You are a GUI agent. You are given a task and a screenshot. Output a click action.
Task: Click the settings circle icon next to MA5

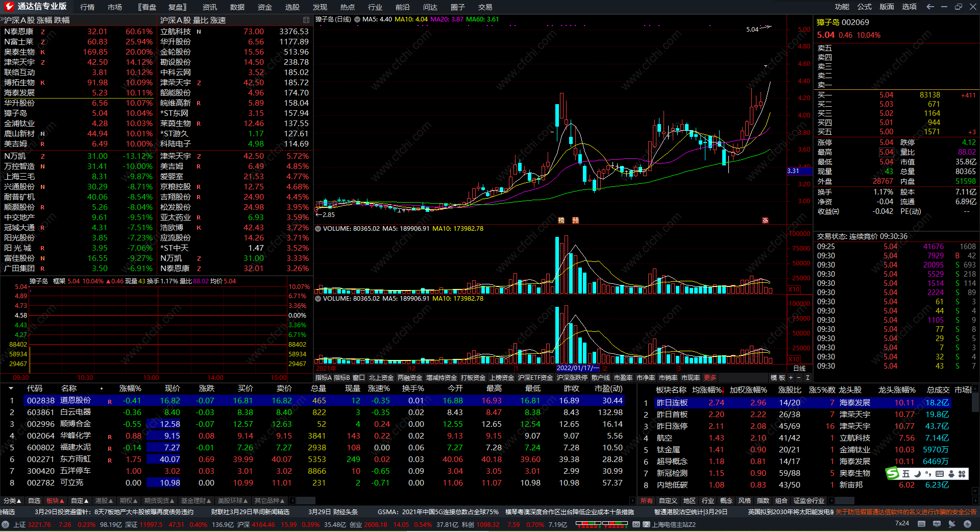click(x=357, y=19)
